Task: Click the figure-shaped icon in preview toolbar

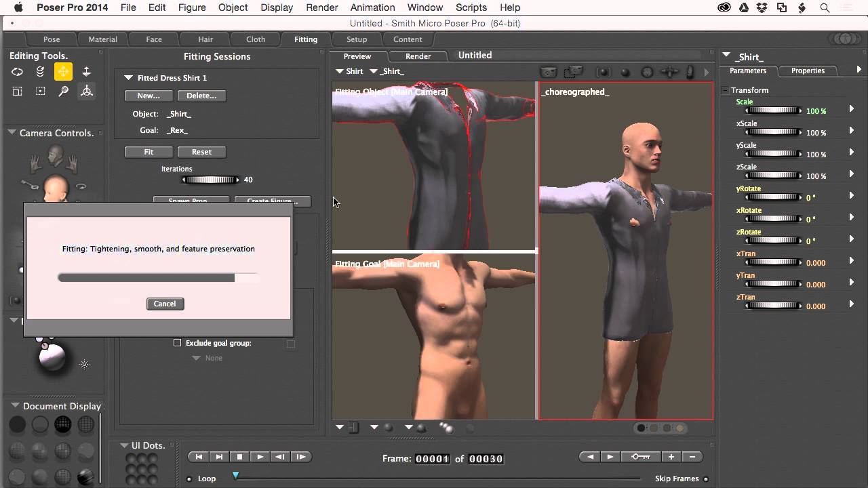Action: [x=669, y=72]
